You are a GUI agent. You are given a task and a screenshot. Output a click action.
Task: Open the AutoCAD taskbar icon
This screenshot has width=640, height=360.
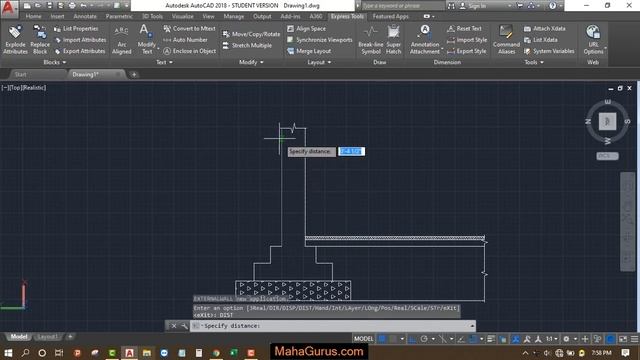(x=129, y=353)
